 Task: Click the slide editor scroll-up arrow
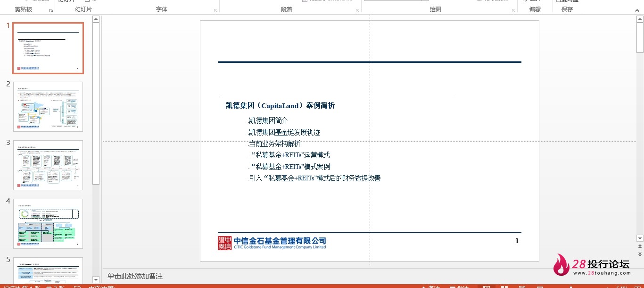point(640,19)
